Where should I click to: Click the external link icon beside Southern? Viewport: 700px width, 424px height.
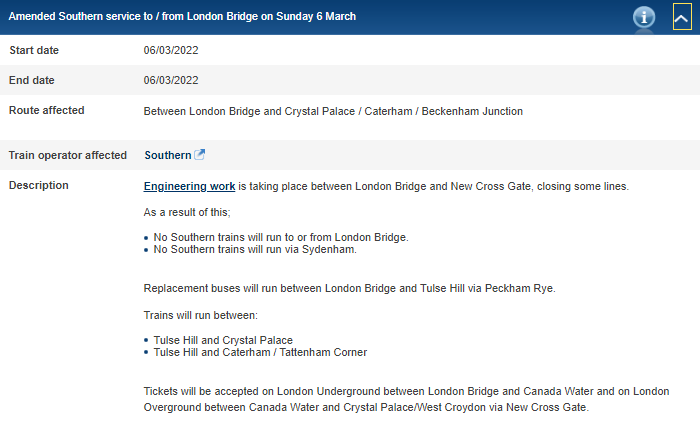(x=200, y=155)
